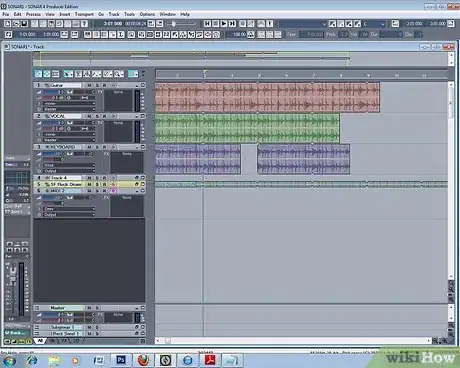Image resolution: width=460 pixels, height=368 pixels.
Task: Click the Open file toolbar icon
Action: (x=16, y=24)
